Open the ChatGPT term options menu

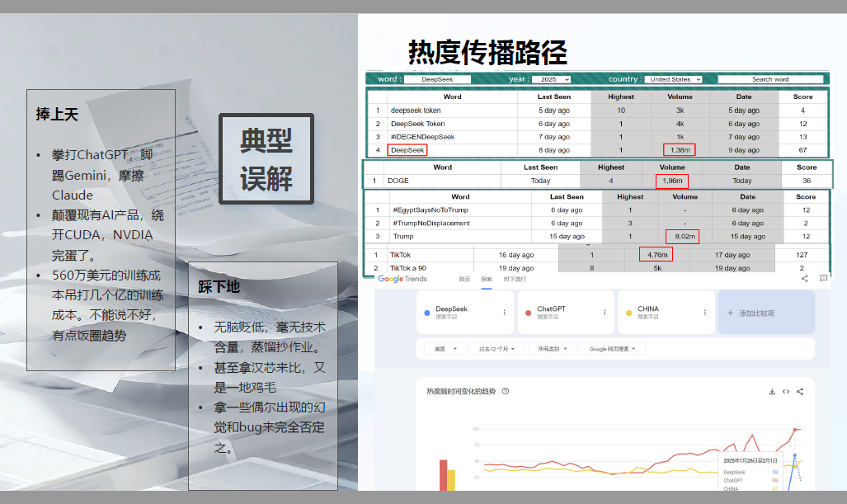pos(605,313)
